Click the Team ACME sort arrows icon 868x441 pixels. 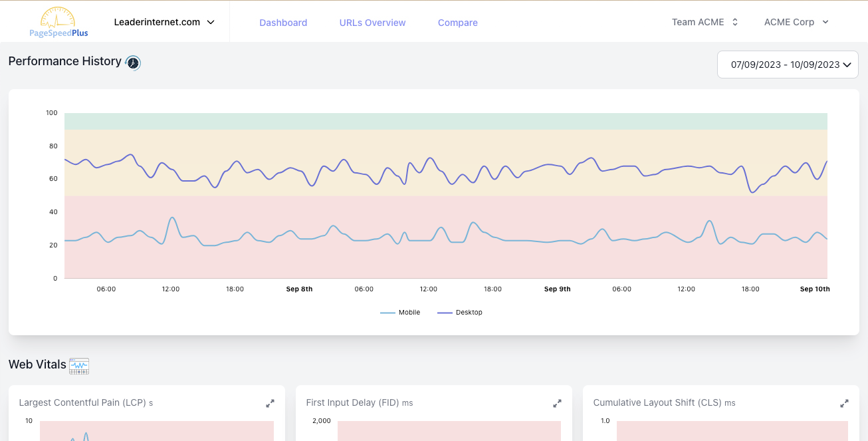click(x=734, y=21)
